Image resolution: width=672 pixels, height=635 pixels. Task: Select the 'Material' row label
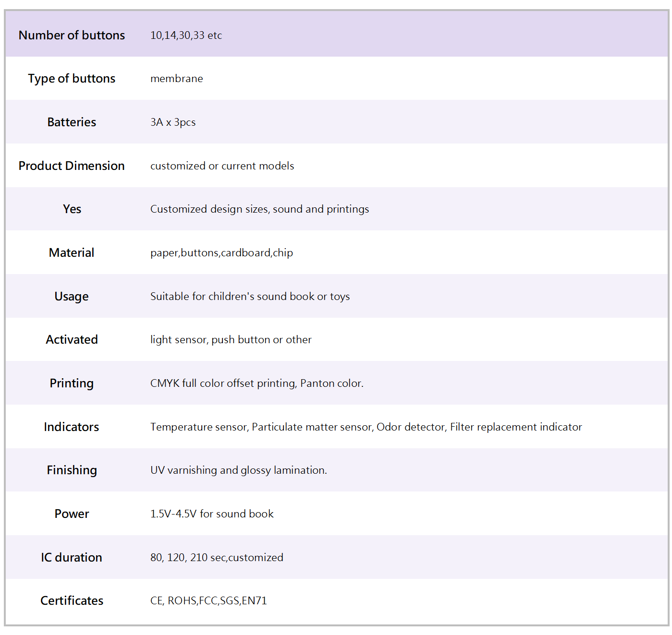pyautogui.click(x=72, y=252)
